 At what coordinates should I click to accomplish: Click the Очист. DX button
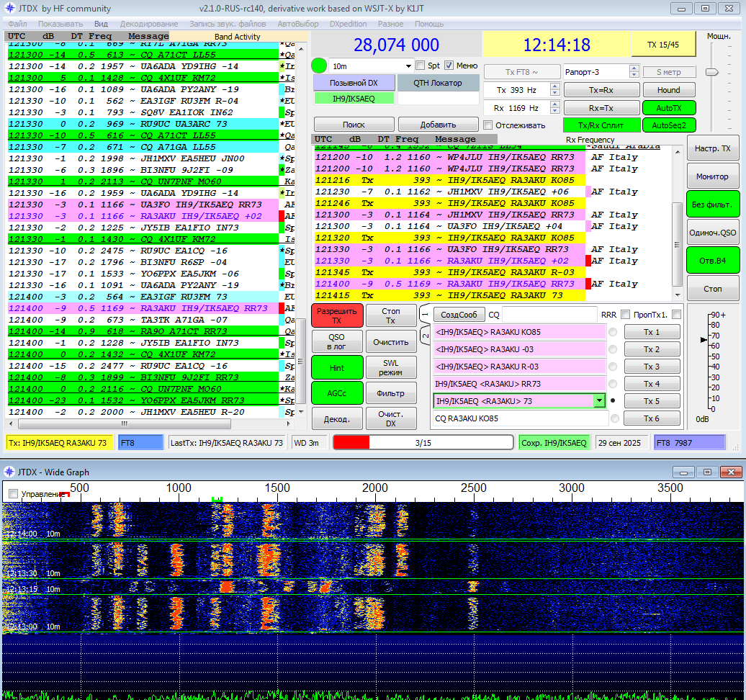pos(390,418)
